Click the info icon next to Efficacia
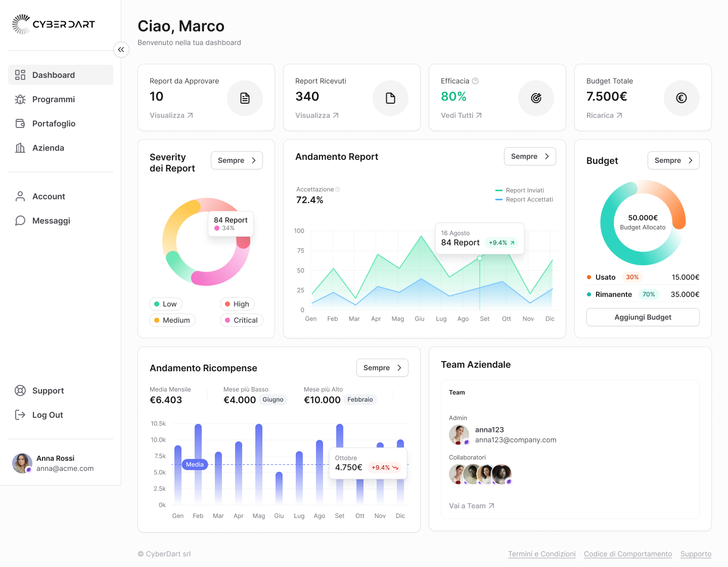This screenshot has height=567, width=728. click(x=475, y=81)
